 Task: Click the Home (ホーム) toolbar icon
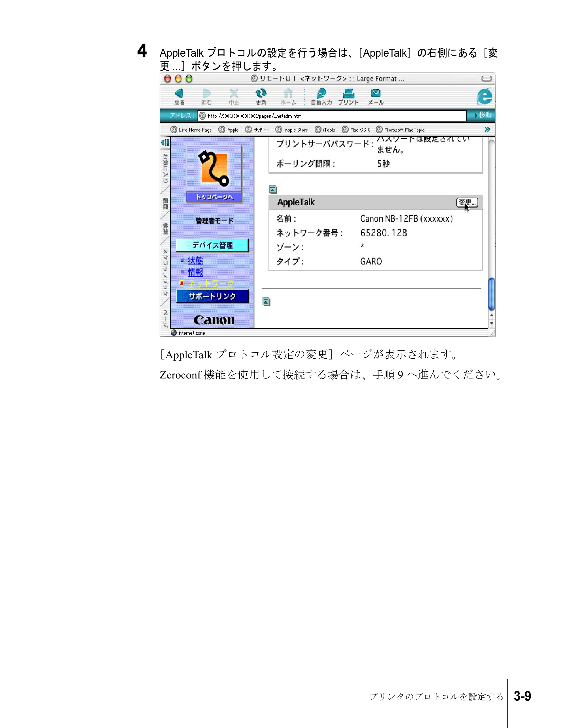point(288,93)
